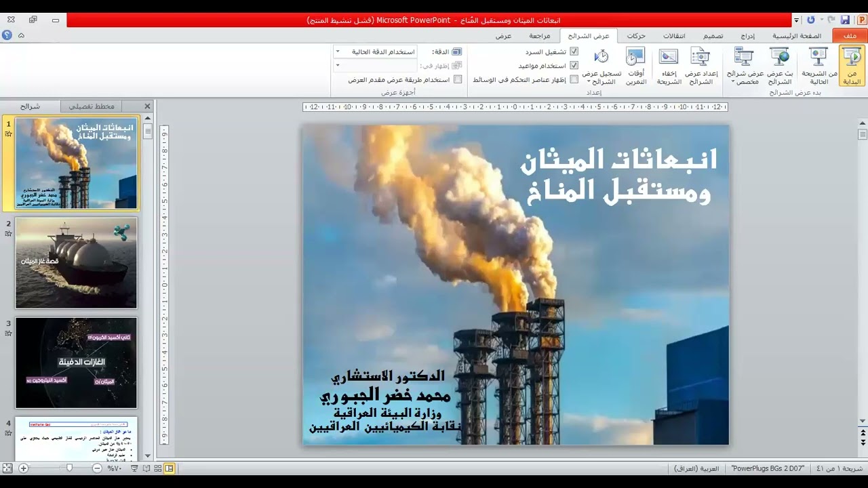This screenshot has width=868, height=488.
Task: Switch to Review tab (مراجعة)
Action: (x=540, y=36)
